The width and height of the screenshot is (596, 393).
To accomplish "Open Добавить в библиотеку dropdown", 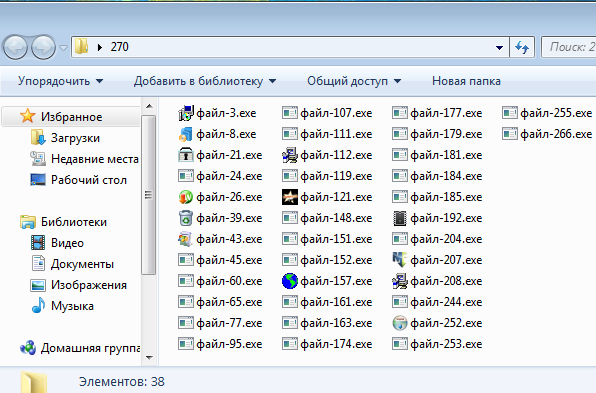I will (205, 81).
